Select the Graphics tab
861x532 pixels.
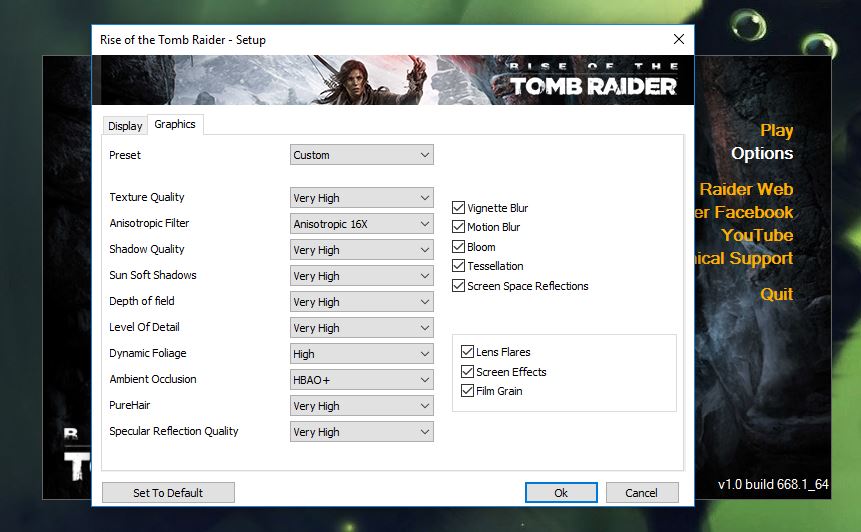pos(175,124)
